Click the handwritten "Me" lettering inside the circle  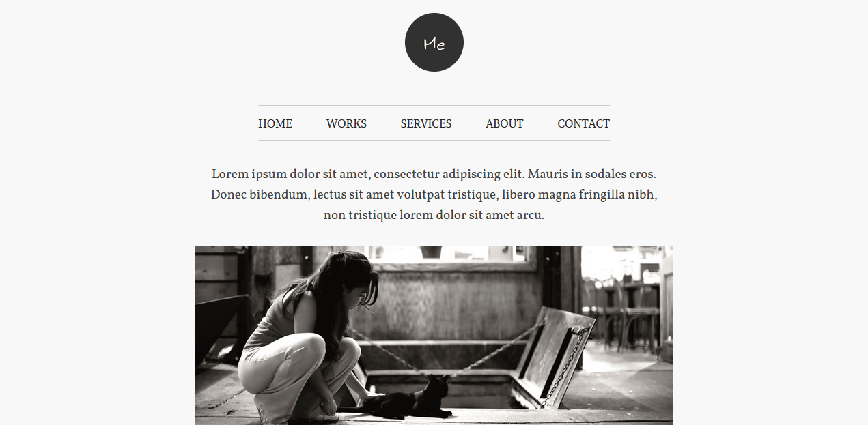[434, 44]
